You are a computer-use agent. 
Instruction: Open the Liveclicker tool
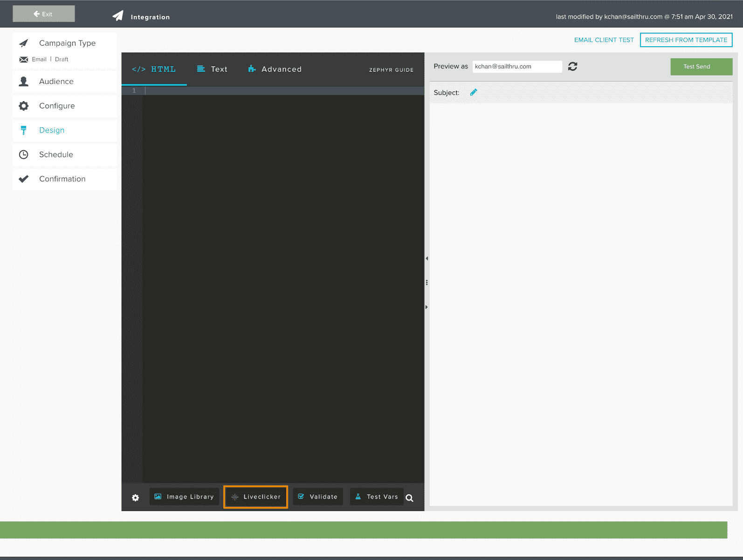[255, 497]
